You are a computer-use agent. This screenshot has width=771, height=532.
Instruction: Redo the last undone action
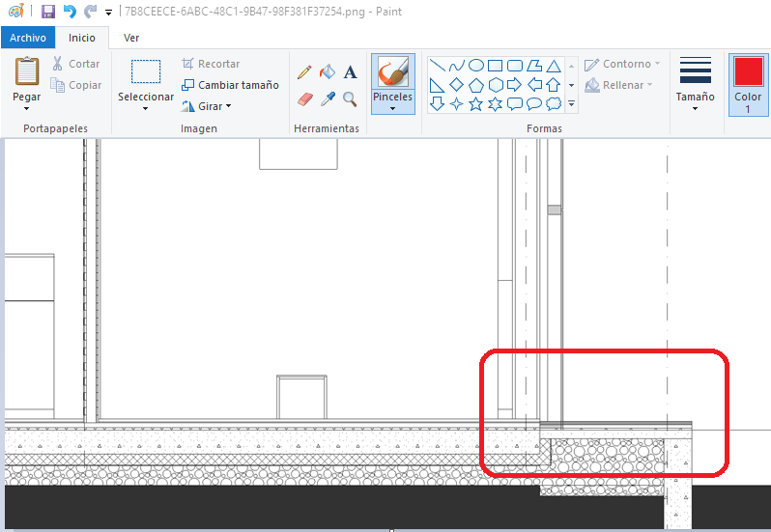pyautogui.click(x=91, y=12)
